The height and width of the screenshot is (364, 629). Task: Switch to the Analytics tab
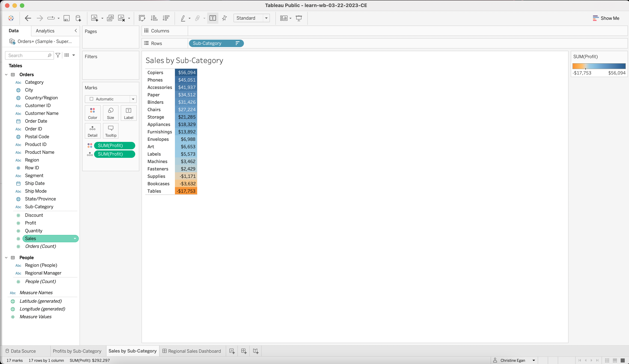[x=45, y=31]
